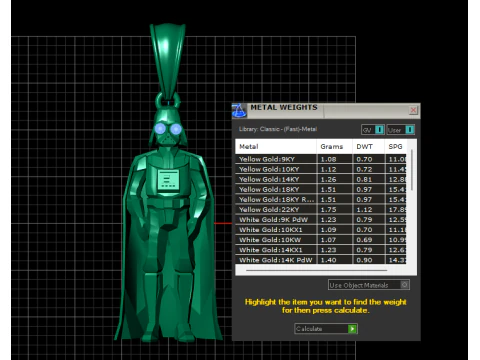Click the SPG column header
This screenshot has width=480, height=360.
[396, 147]
